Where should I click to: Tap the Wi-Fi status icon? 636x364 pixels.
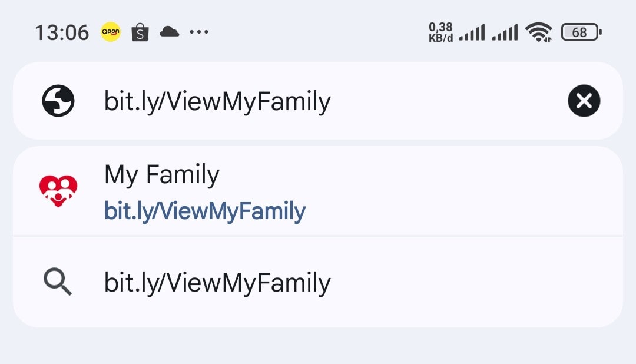(x=538, y=32)
